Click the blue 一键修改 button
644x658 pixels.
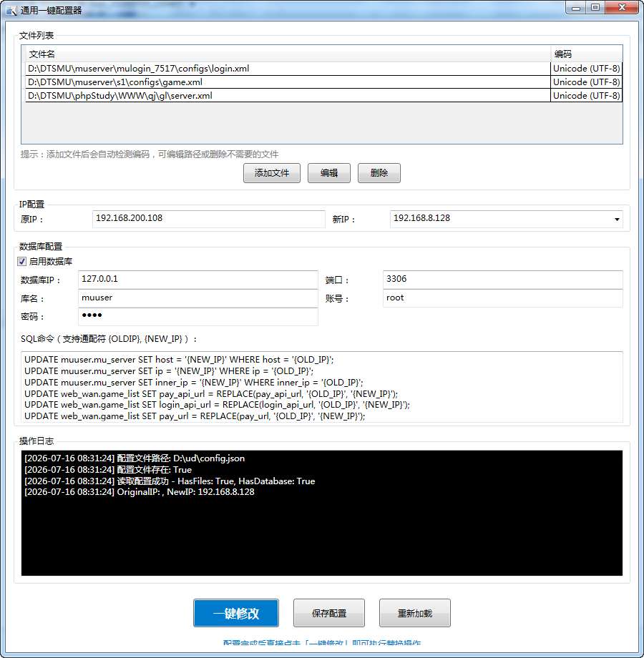[236, 613]
